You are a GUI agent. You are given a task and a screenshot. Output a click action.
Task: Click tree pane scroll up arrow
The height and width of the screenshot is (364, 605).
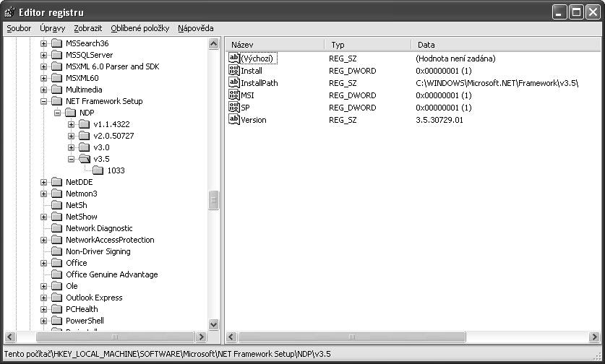pos(213,44)
